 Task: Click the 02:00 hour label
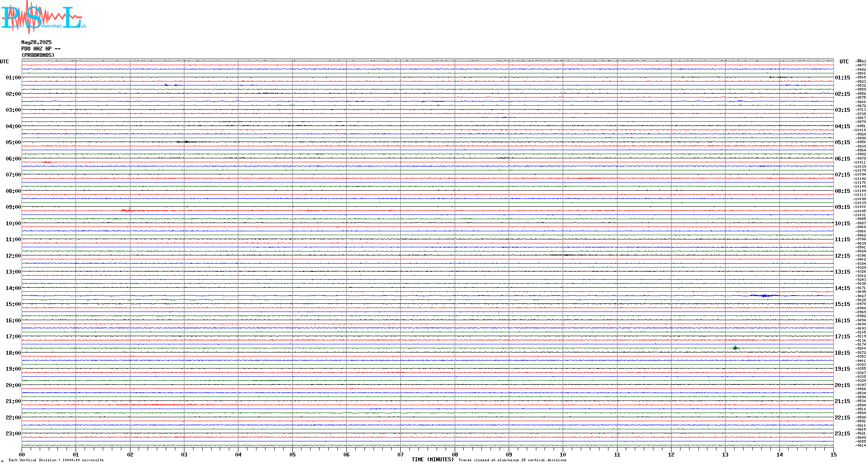(13, 94)
